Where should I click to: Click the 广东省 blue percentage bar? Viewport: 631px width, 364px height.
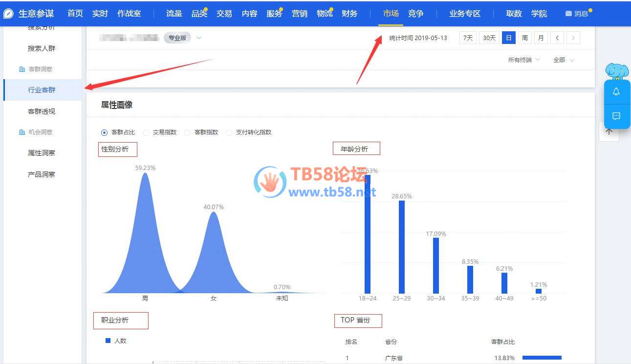[x=542, y=358]
